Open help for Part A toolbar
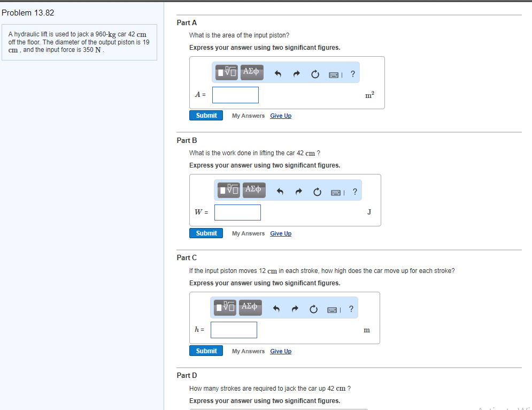Viewport: 532px width, 410px height. (x=353, y=74)
